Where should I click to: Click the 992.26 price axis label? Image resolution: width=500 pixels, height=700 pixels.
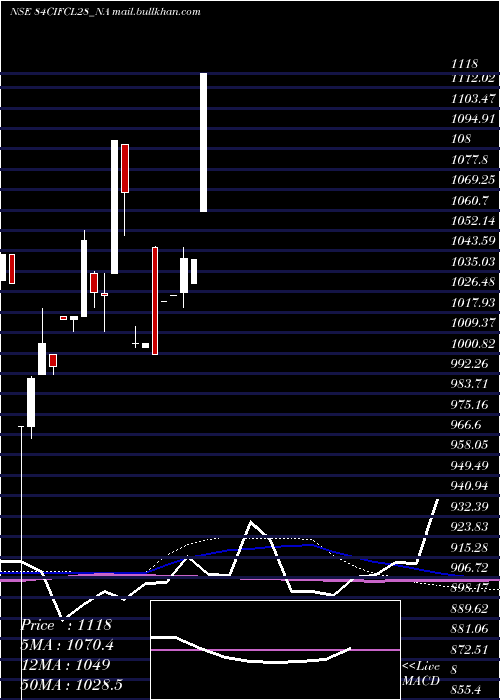(x=469, y=364)
